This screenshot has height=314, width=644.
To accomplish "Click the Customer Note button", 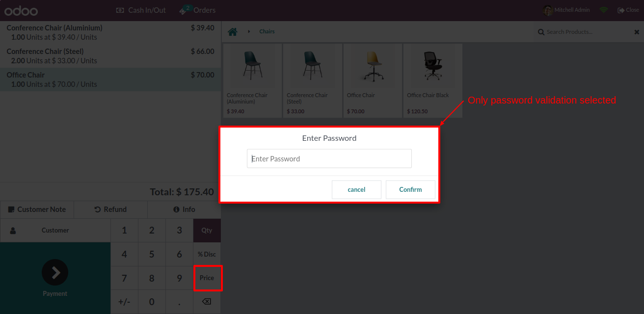I will pyautogui.click(x=37, y=209).
